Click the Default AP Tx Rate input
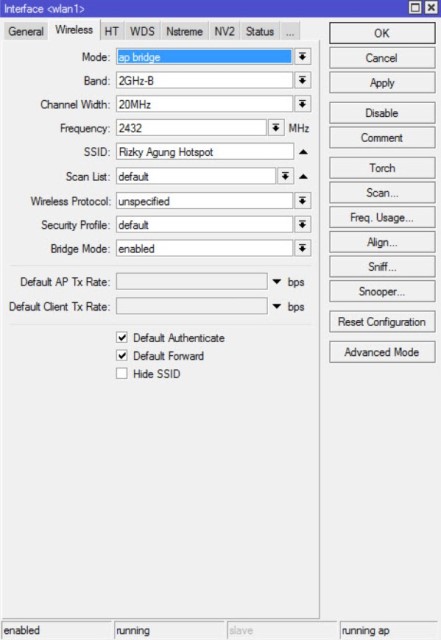The image size is (441, 640). [x=192, y=282]
